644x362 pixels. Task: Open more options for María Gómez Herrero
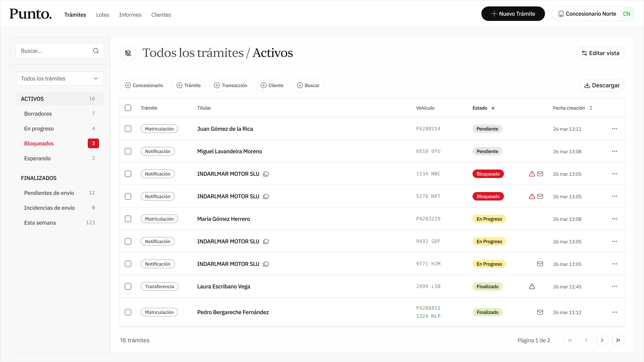[614, 219]
